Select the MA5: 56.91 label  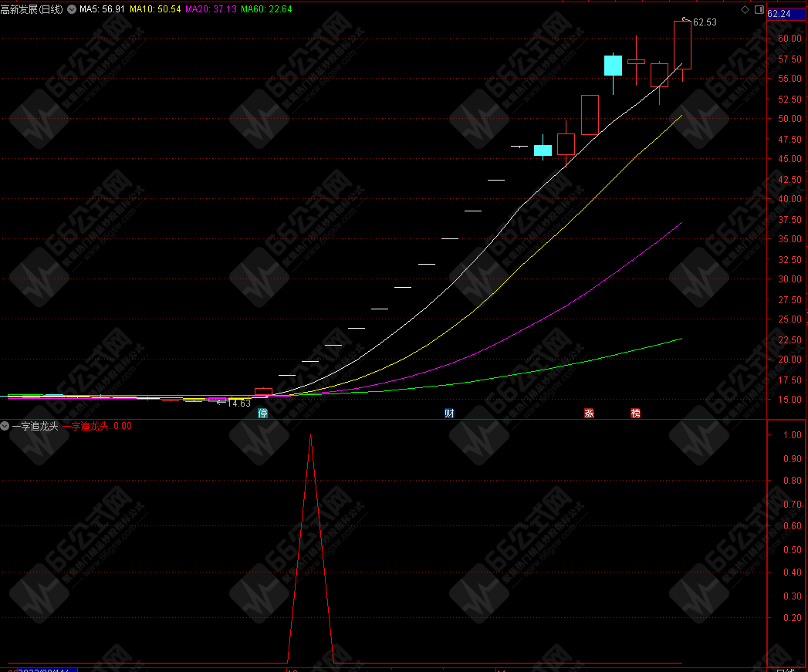[x=102, y=9]
